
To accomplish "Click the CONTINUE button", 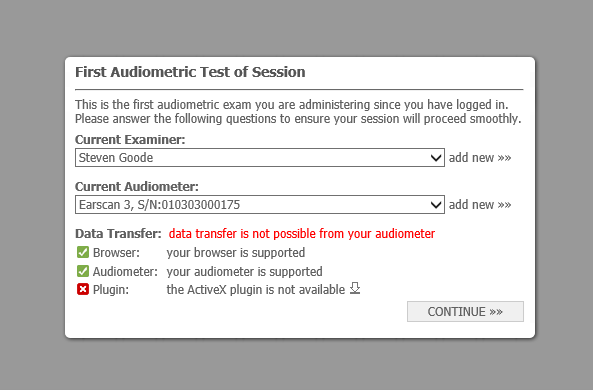I will (465, 312).
